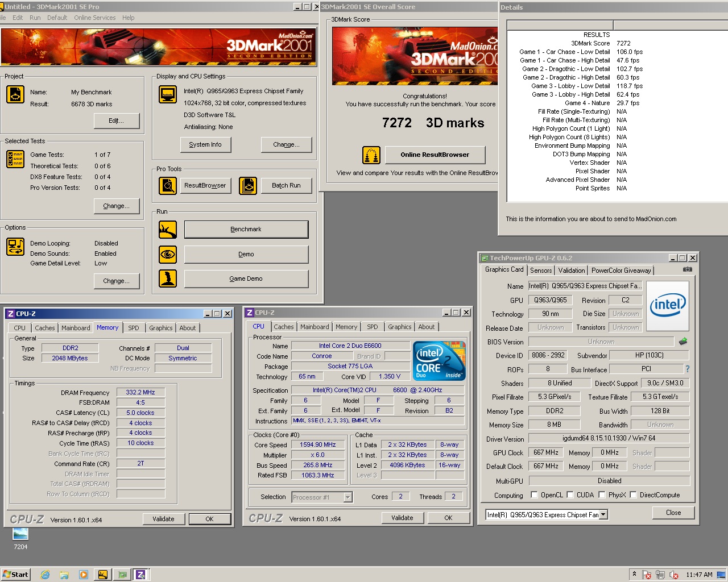Switch to Mainboard tab in CPU-Z processor window

coord(315,327)
